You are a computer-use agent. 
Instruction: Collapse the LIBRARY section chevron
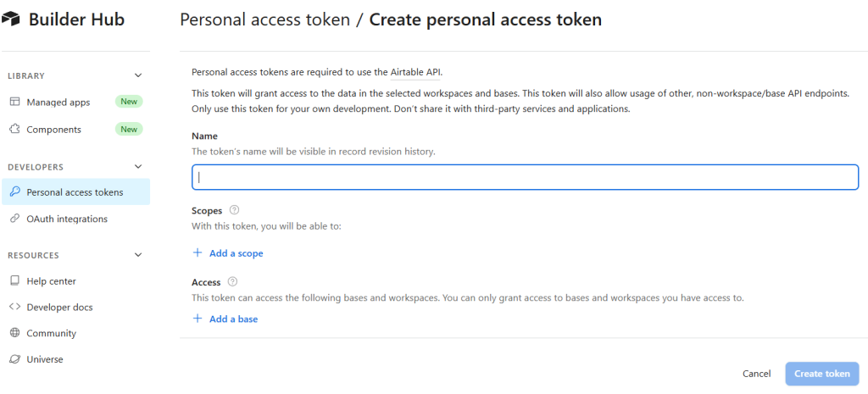(x=138, y=75)
